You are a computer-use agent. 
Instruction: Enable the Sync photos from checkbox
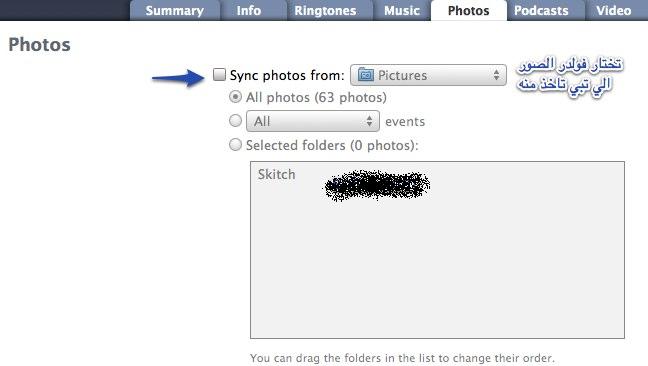pyautogui.click(x=219, y=75)
